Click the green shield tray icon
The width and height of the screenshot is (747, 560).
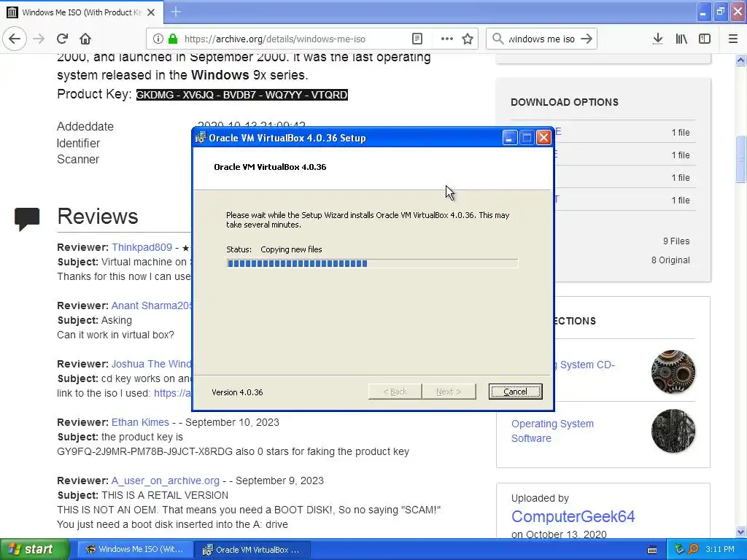click(679, 549)
